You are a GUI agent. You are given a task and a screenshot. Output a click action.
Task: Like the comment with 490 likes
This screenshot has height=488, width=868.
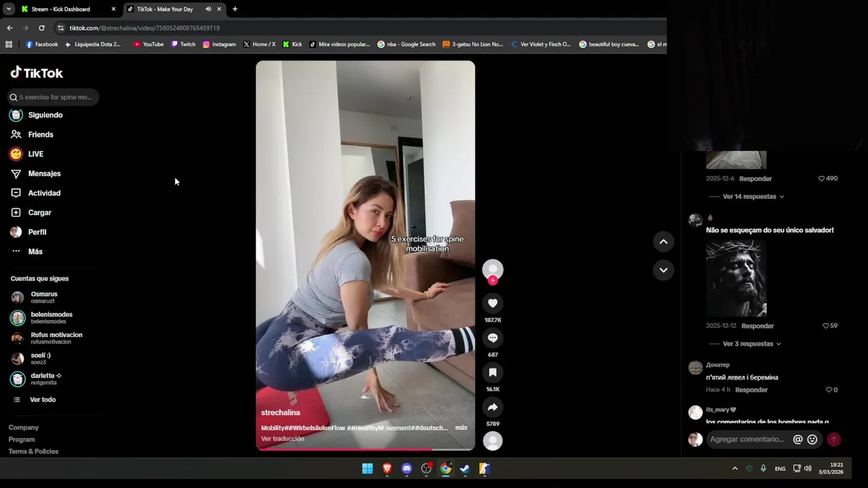pos(821,178)
